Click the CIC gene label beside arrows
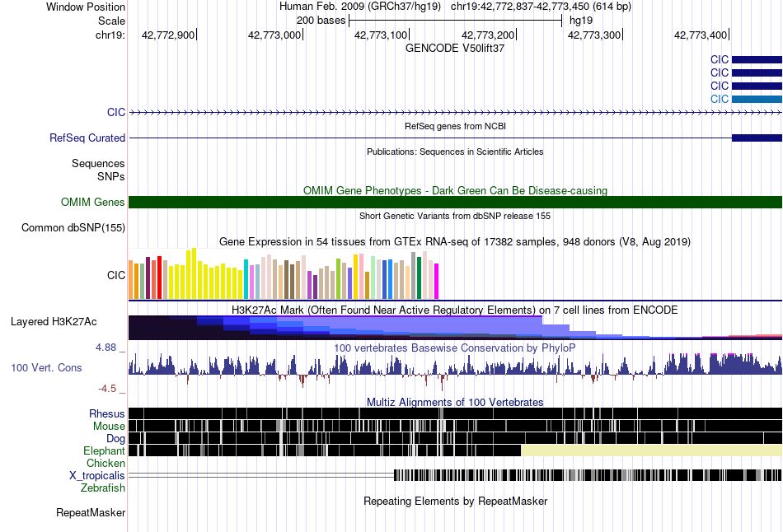 [116, 112]
